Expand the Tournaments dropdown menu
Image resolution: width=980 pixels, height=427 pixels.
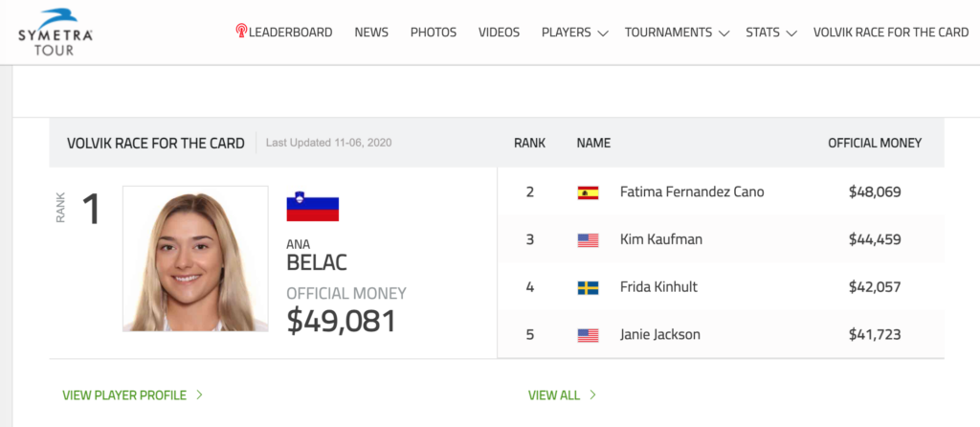pos(677,33)
